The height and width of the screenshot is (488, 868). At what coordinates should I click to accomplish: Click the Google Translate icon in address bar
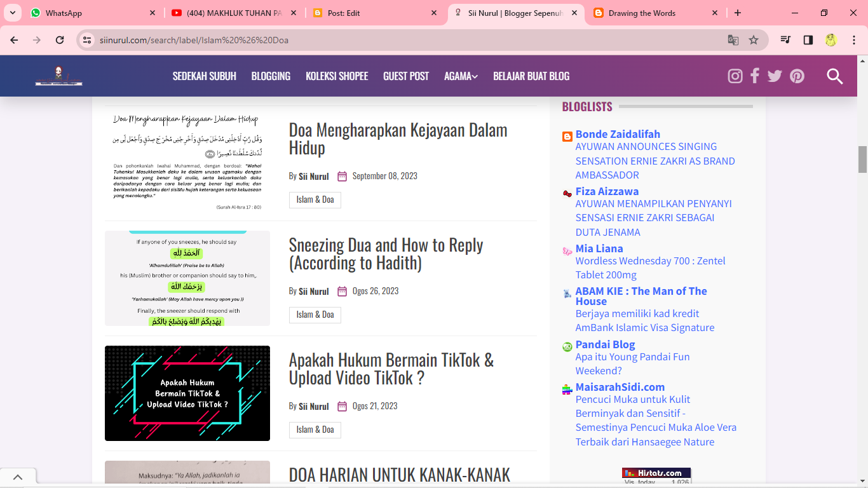(733, 40)
